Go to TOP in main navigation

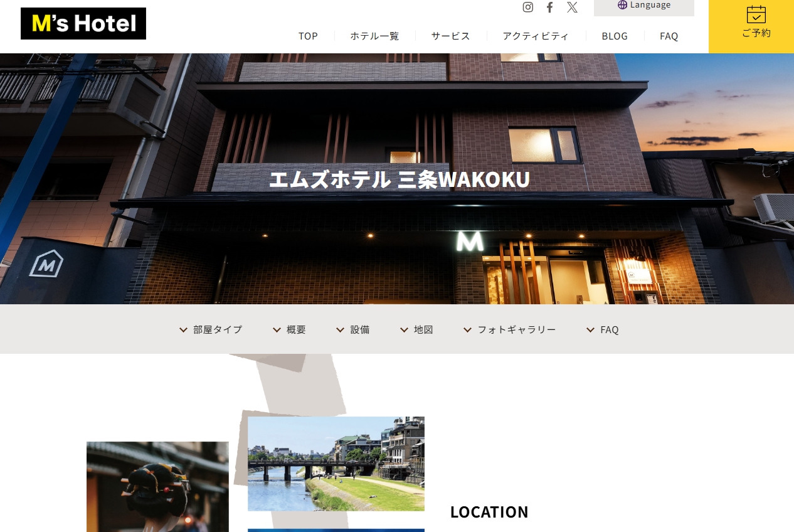point(308,36)
